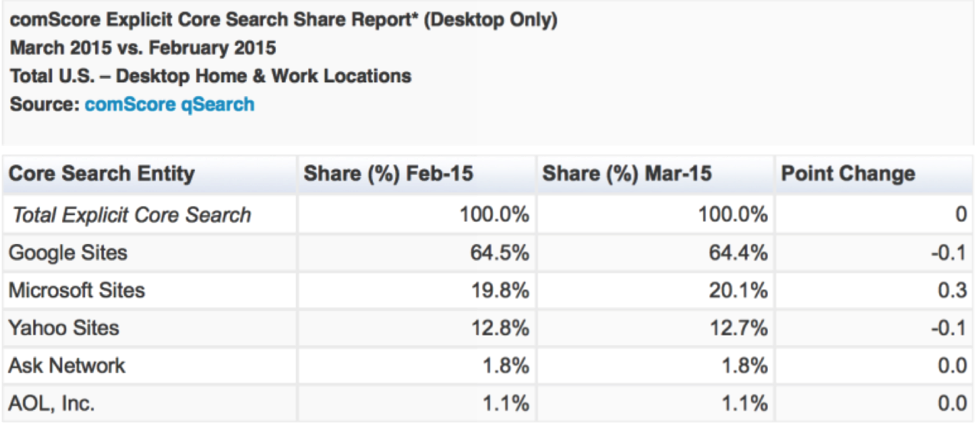Click the Core Search Entity column header
This screenshot has height=423, width=975.
(x=101, y=174)
